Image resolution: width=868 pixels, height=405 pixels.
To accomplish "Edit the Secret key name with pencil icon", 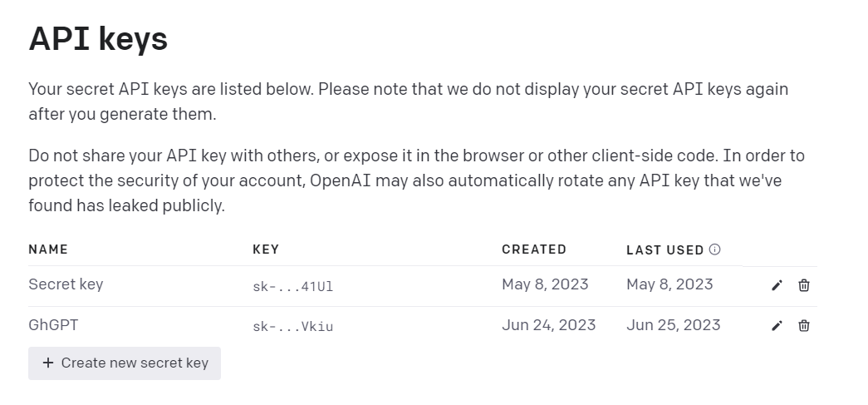I will point(777,285).
